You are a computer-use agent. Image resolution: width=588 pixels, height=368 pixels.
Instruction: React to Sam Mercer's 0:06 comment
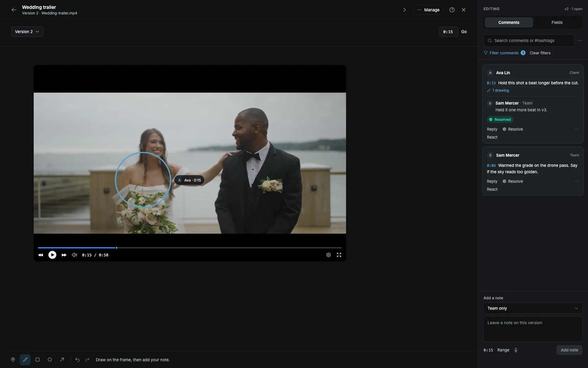tap(492, 189)
